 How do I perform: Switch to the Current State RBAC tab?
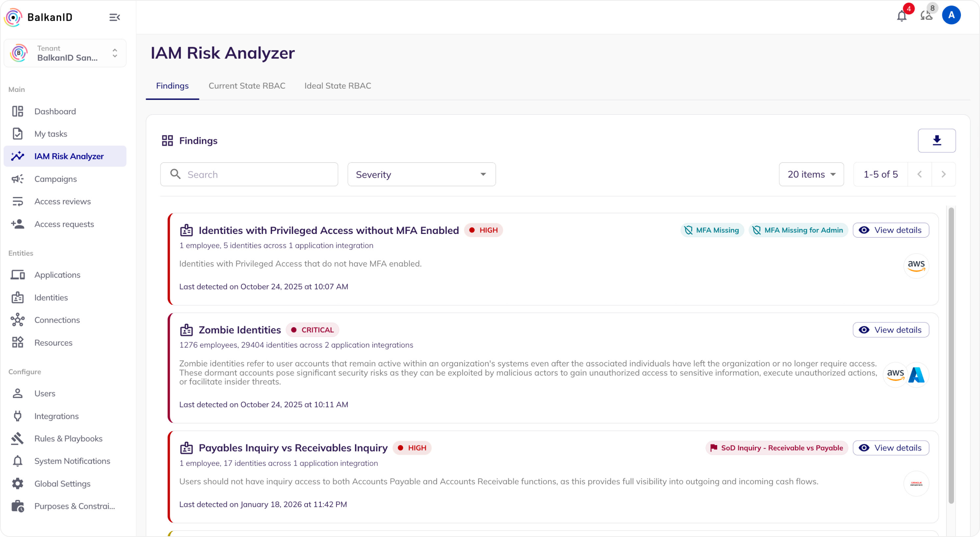pos(247,86)
